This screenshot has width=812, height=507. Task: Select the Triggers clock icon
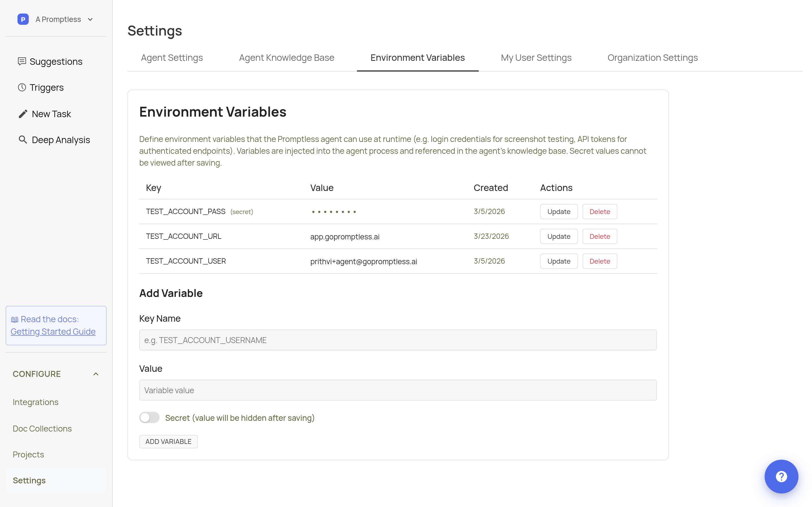pos(22,87)
